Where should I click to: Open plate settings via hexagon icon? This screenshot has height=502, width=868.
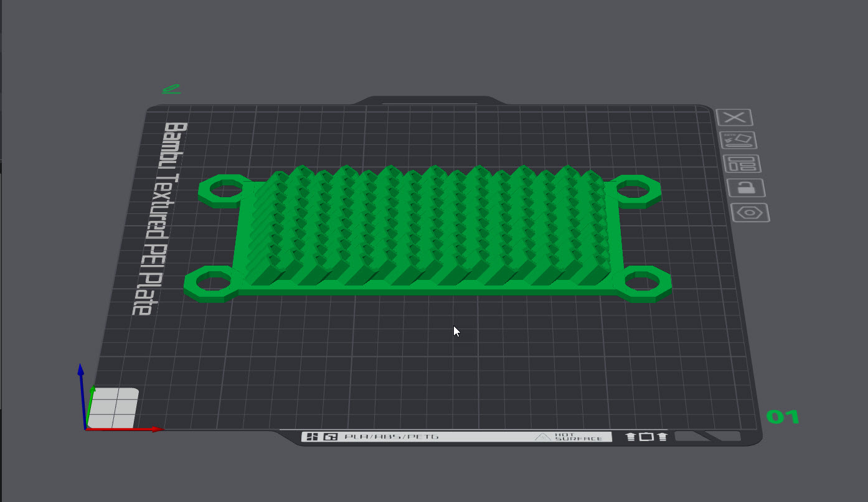(x=750, y=212)
